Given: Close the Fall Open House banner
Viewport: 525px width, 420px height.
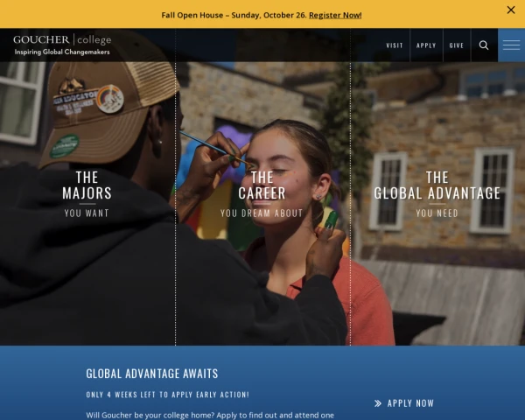Looking at the screenshot, I should 511,10.
